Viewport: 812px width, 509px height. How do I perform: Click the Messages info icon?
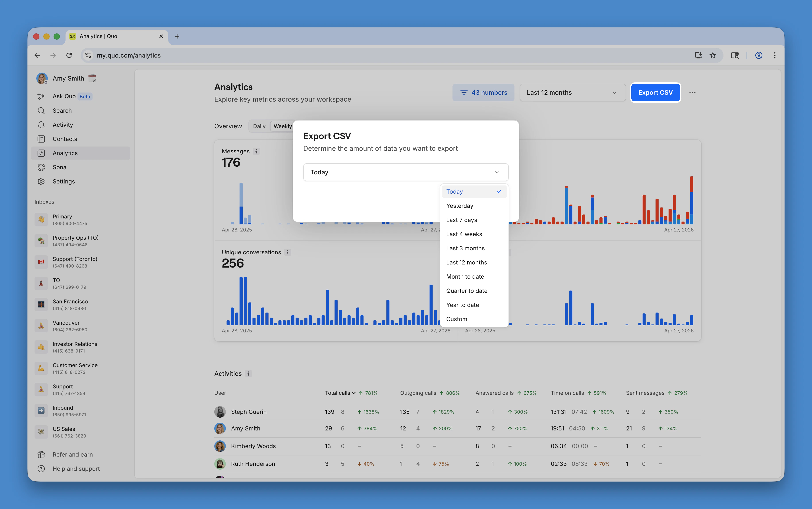click(256, 152)
